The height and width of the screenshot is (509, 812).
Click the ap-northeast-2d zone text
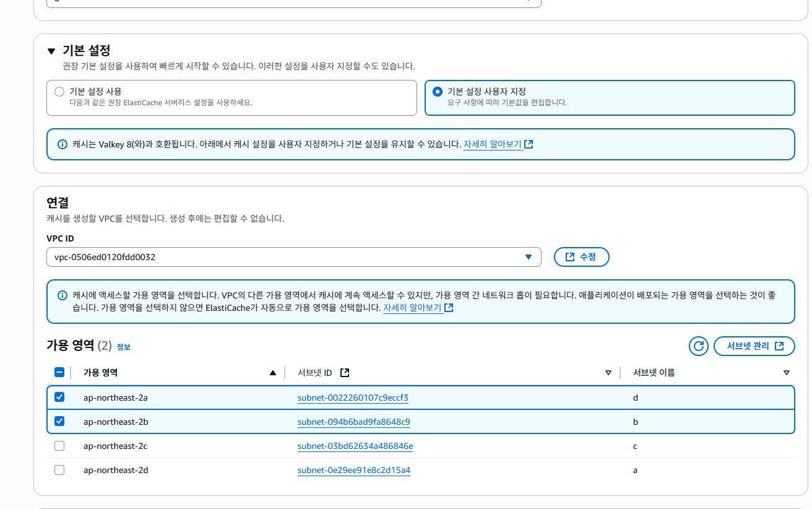point(116,470)
